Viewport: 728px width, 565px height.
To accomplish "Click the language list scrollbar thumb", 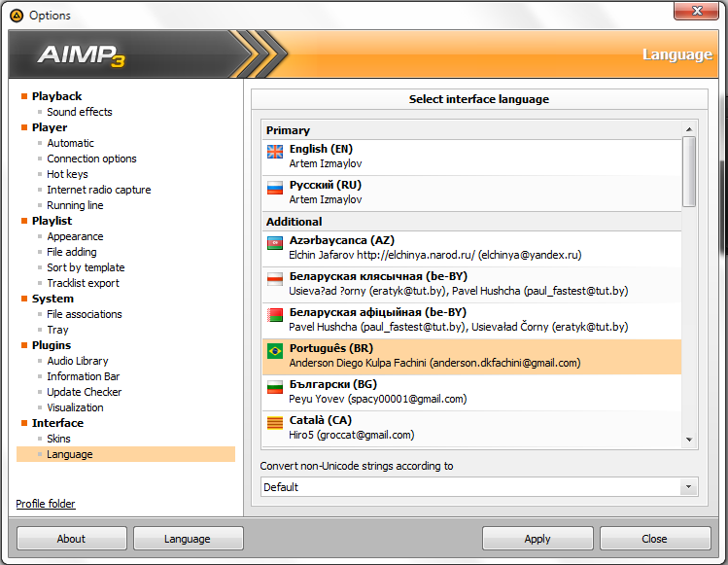I will pos(689,171).
